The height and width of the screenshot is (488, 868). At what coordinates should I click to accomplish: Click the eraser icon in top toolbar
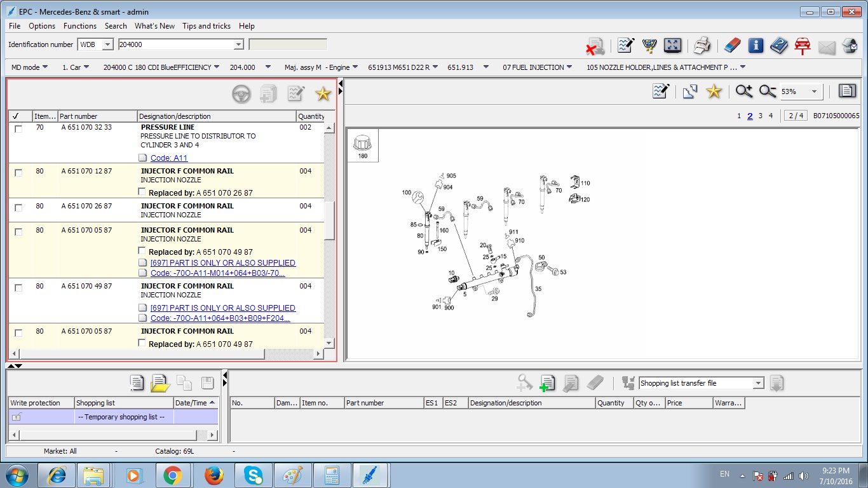coord(732,45)
